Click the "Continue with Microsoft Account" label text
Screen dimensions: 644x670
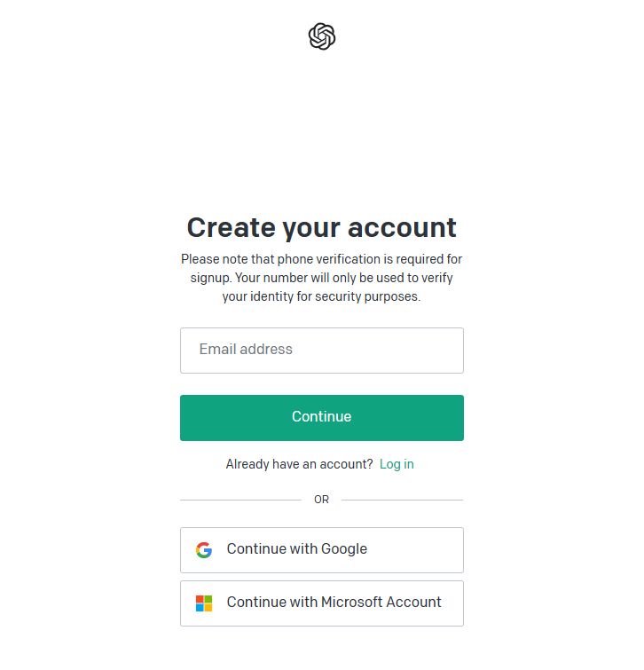coord(334,603)
